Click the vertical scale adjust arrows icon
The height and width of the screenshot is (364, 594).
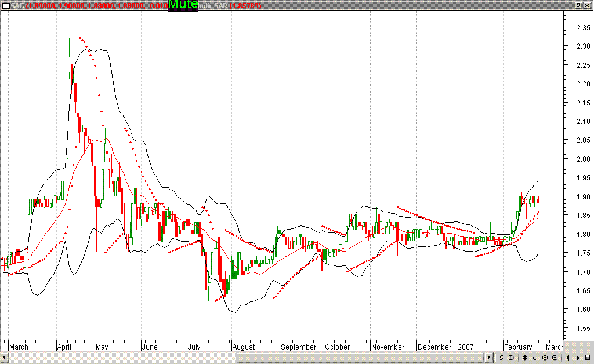click(525, 358)
